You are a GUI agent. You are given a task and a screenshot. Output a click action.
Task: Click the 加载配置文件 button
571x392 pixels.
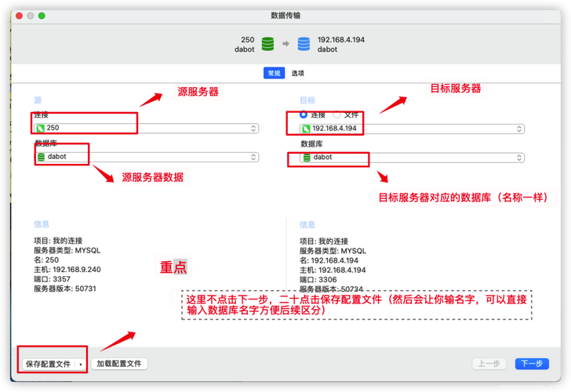tap(119, 364)
